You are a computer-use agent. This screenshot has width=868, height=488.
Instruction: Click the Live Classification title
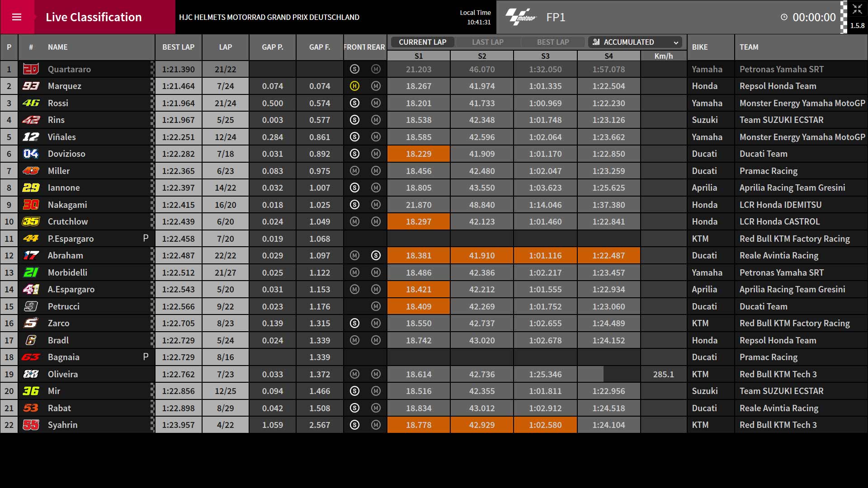click(94, 17)
